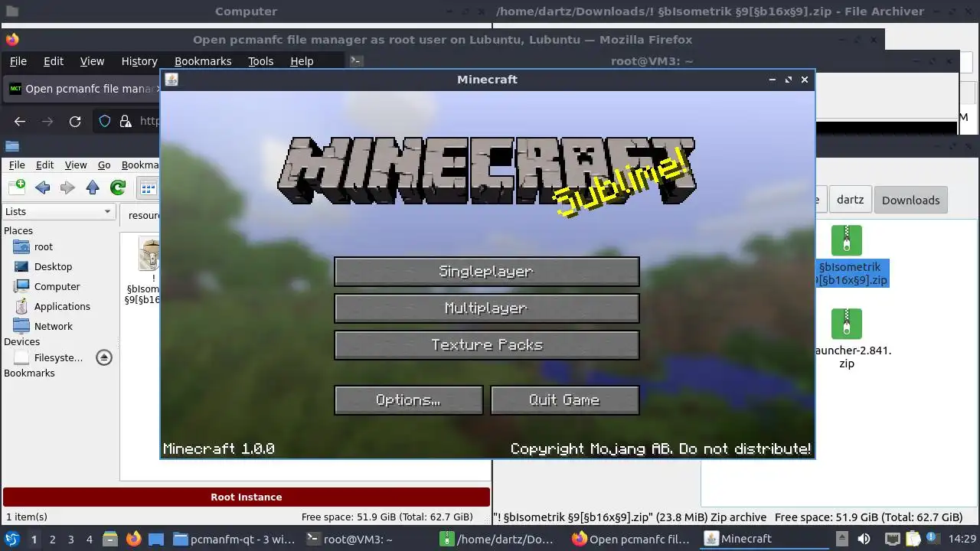Switch to File Archiver window in taskbar
The height and width of the screenshot is (551, 980).
click(x=500, y=540)
